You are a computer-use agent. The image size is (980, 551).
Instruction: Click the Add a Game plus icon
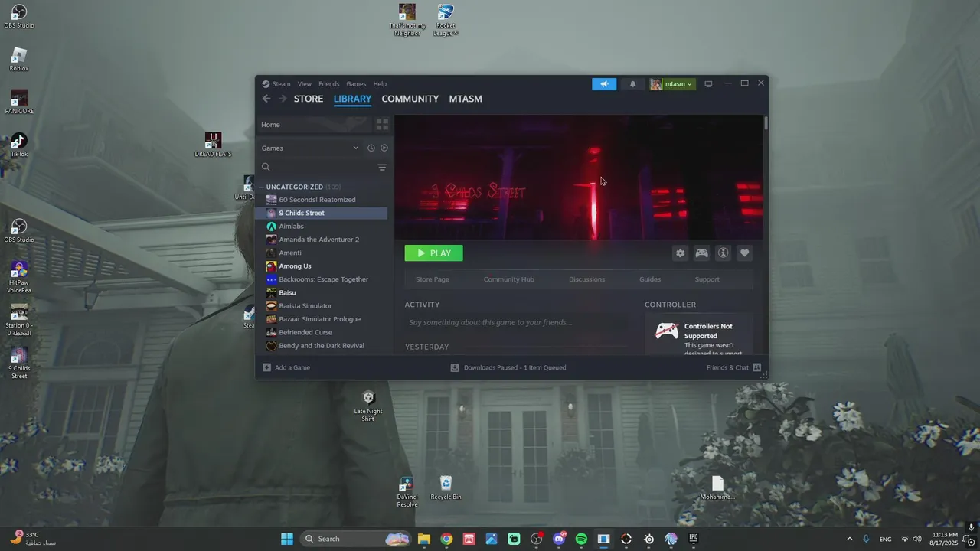pyautogui.click(x=266, y=367)
